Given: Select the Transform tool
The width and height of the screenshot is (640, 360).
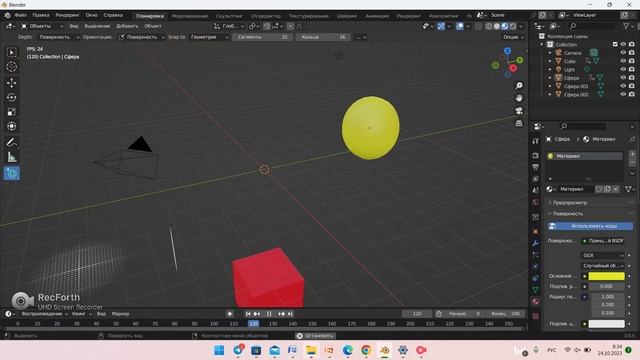Looking at the screenshot, I should (11, 126).
